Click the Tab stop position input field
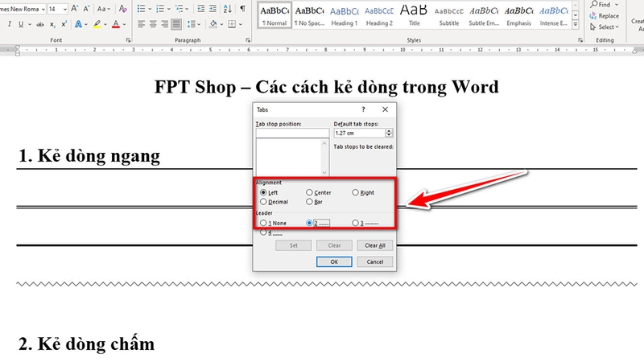 pos(292,133)
